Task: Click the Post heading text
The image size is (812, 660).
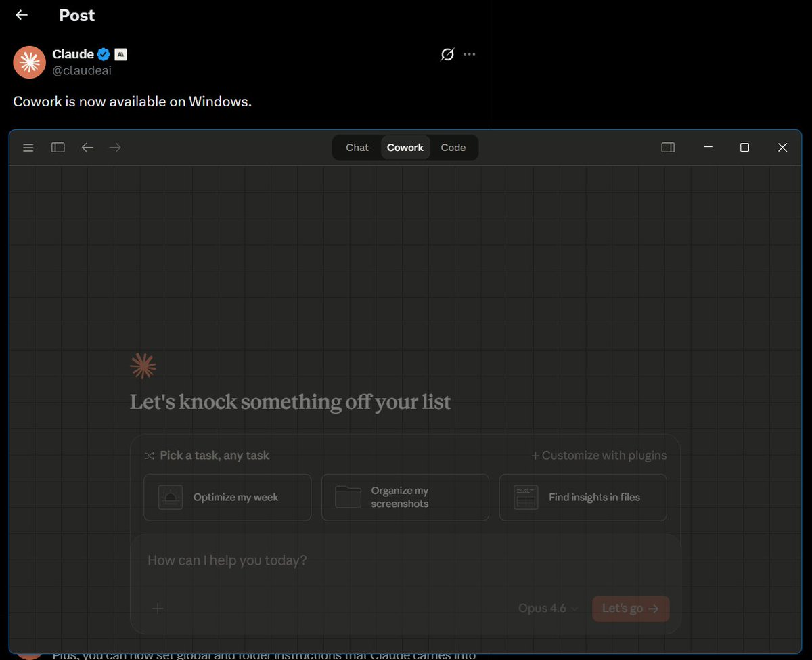Action: click(77, 15)
